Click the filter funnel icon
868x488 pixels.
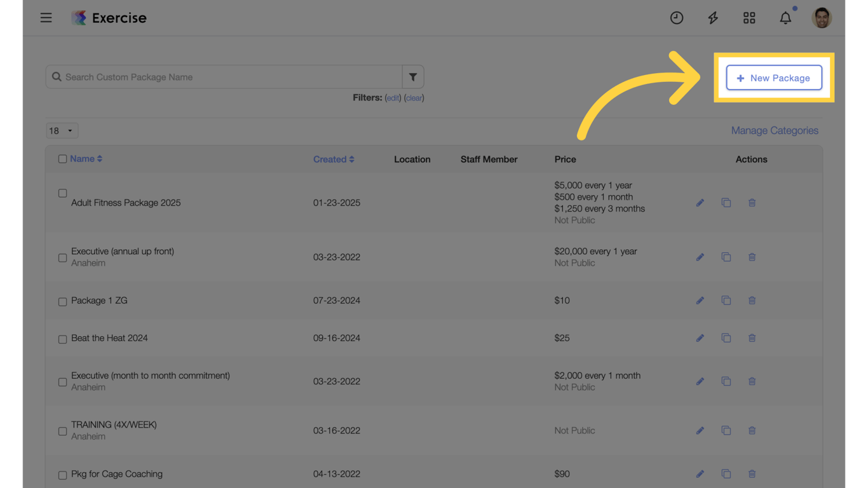413,77
